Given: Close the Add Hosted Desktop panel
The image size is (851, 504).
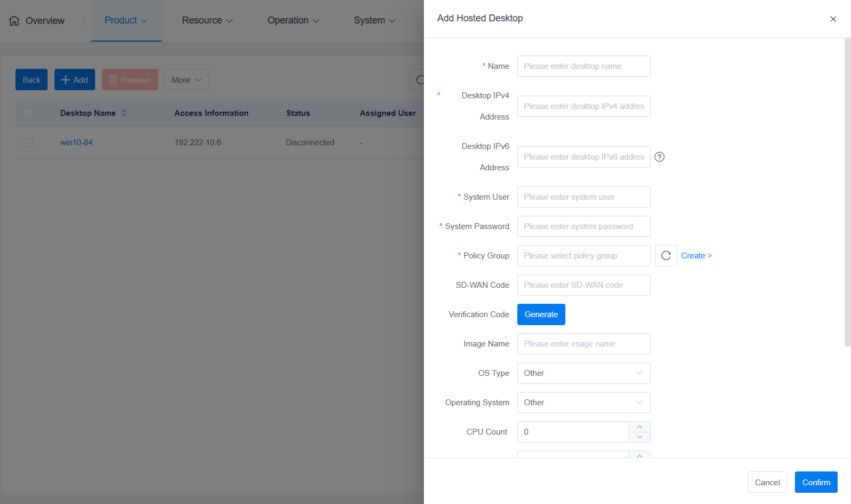Looking at the screenshot, I should [x=833, y=19].
